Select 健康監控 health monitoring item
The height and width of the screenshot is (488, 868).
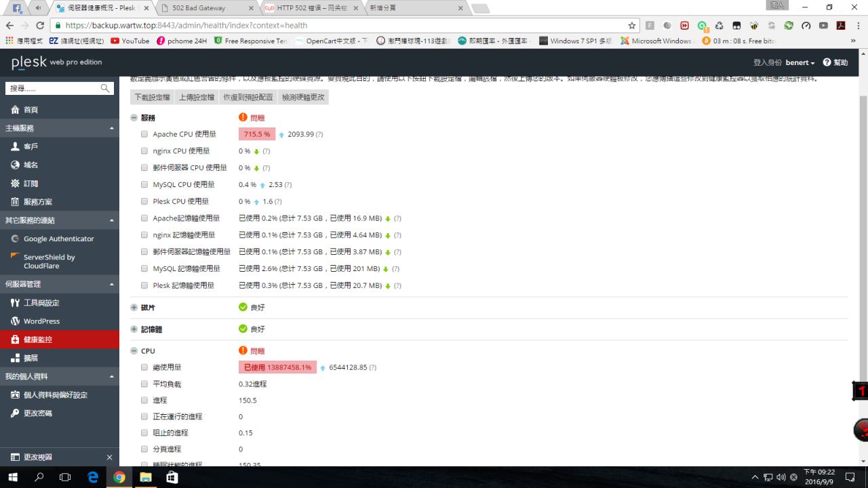point(60,340)
